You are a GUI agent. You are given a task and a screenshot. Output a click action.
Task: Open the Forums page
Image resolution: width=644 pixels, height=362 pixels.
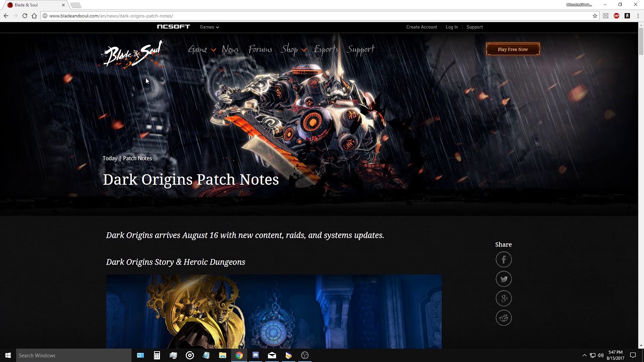tap(260, 49)
